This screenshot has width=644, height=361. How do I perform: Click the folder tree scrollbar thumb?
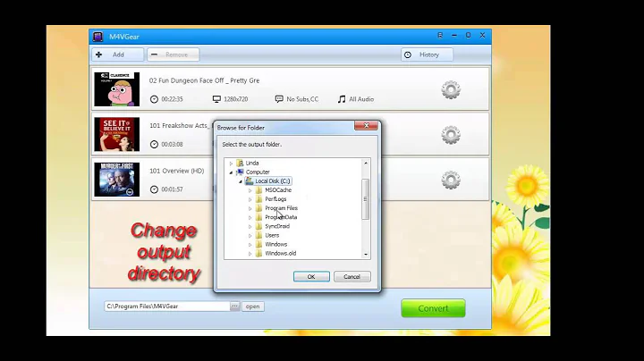coord(365,199)
